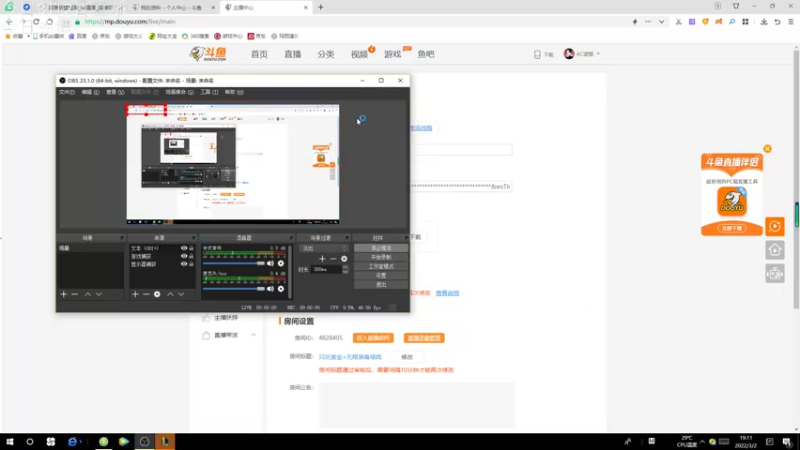Go to 鱼吧 in the Douyu navigation
This screenshot has height=450, width=800.
tap(426, 54)
